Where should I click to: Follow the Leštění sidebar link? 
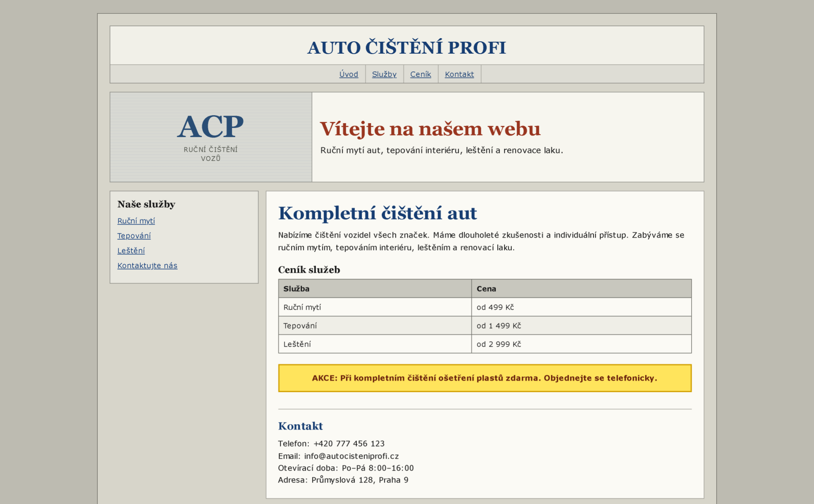131,251
